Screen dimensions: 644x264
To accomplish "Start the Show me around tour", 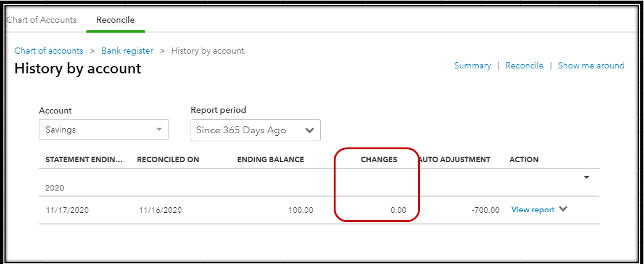I will coord(591,66).
